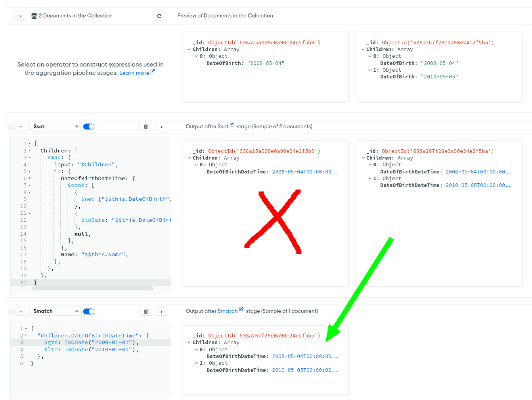Disable the $set stage toggle

89,127
